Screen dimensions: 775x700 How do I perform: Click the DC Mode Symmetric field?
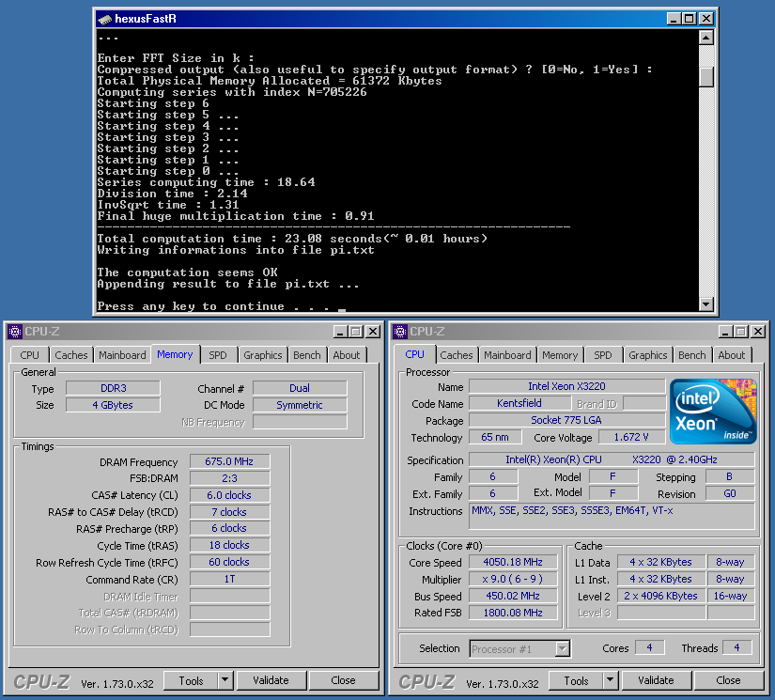pyautogui.click(x=300, y=405)
